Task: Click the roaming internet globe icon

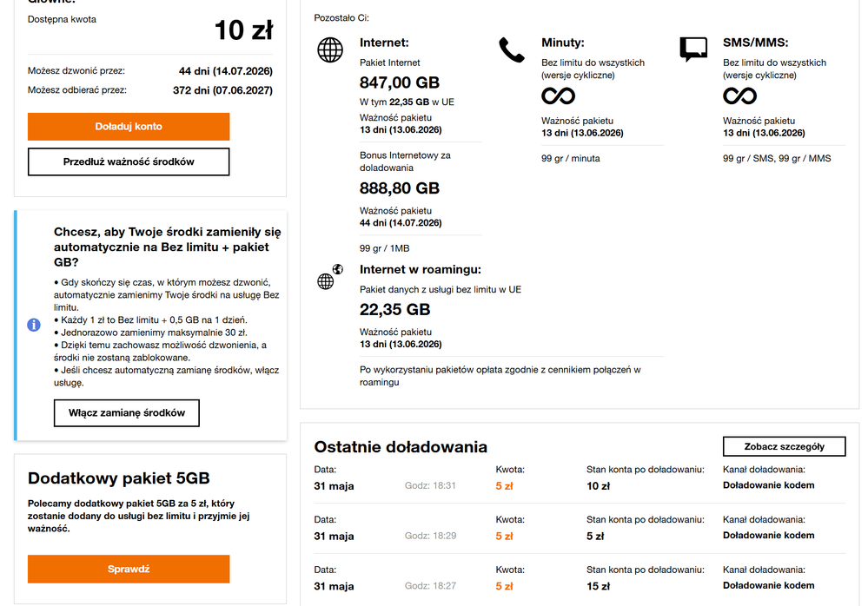Action: pyautogui.click(x=330, y=276)
